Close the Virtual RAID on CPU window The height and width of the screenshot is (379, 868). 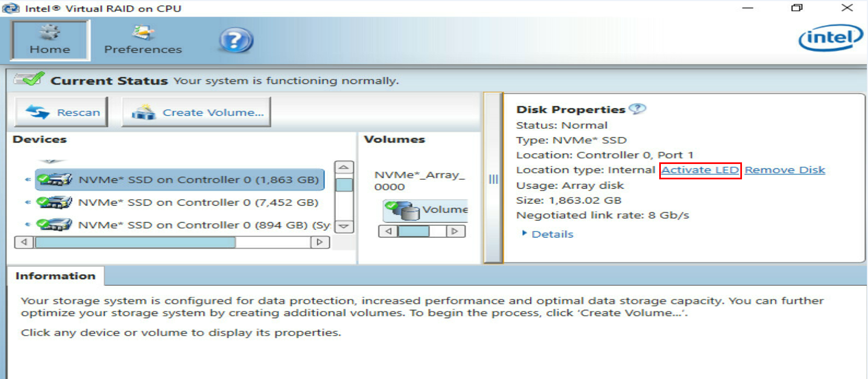847,8
